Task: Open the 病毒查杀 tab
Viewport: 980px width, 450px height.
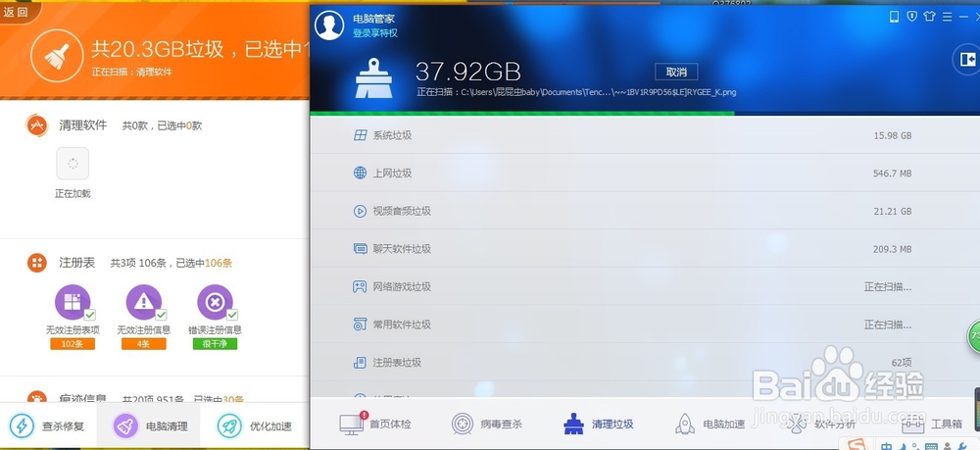Action: tap(486, 424)
